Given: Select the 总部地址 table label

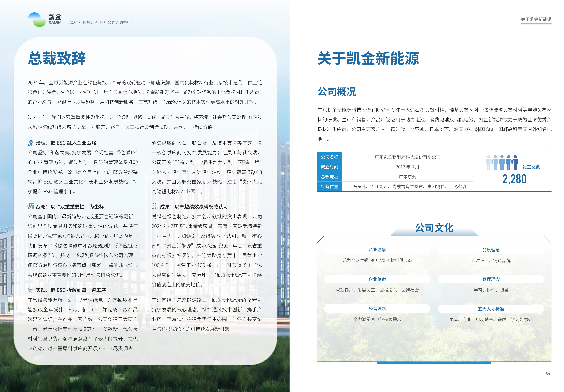Looking at the screenshot, I should 329,177.
